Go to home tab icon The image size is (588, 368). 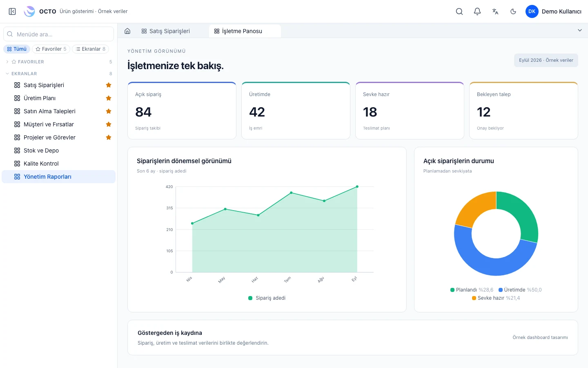coord(127,31)
